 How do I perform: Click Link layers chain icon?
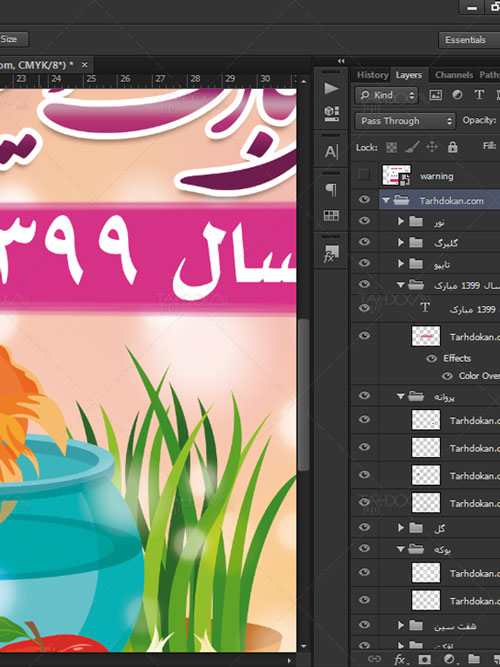click(x=374, y=659)
